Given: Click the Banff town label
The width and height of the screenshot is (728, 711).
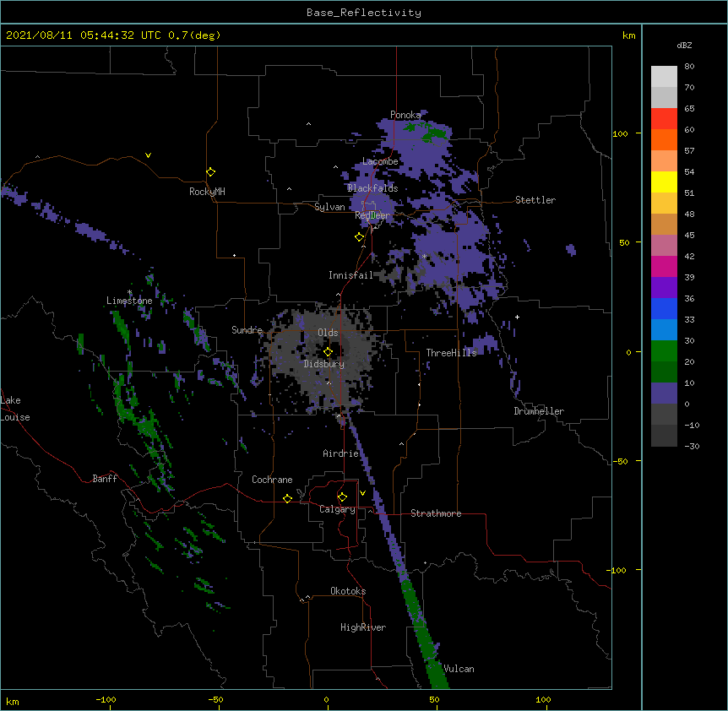Looking at the screenshot, I should 105,479.
